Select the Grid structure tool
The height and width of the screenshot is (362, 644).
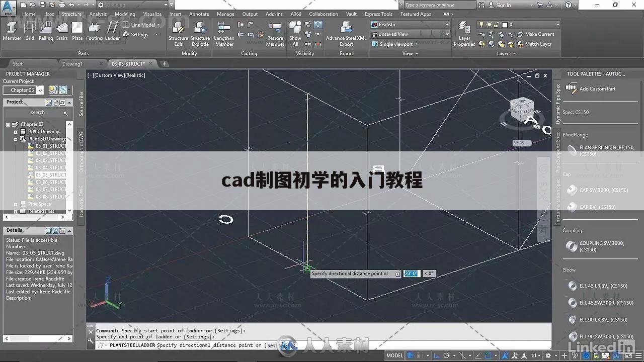pos(30,31)
